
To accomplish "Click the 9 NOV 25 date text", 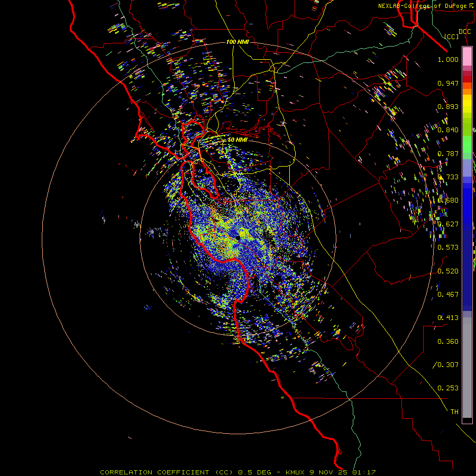I will coord(329,472).
